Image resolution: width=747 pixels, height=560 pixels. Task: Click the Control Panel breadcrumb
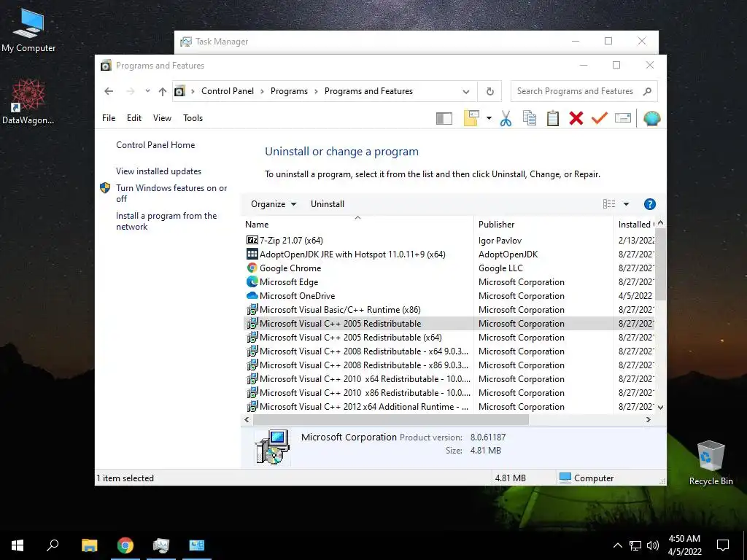228,91
